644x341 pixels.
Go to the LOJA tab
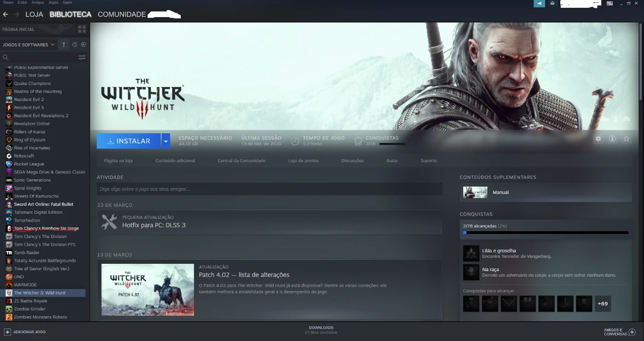tap(34, 15)
